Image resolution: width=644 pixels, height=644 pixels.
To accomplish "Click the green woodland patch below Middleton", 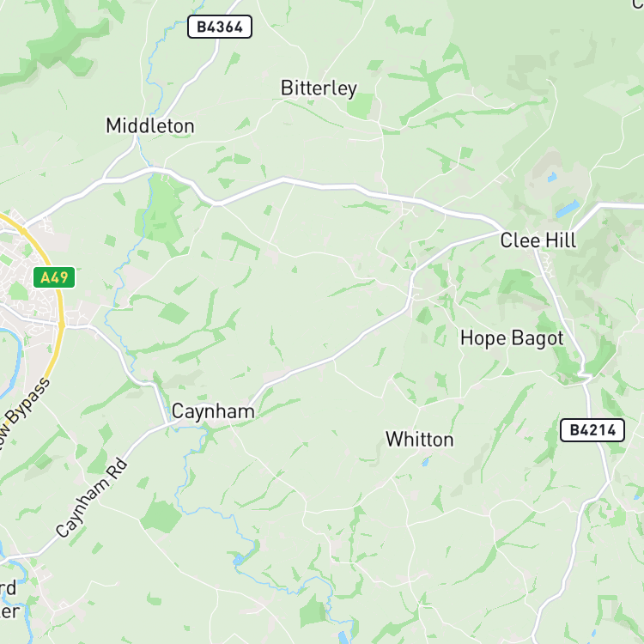I will point(161,214).
